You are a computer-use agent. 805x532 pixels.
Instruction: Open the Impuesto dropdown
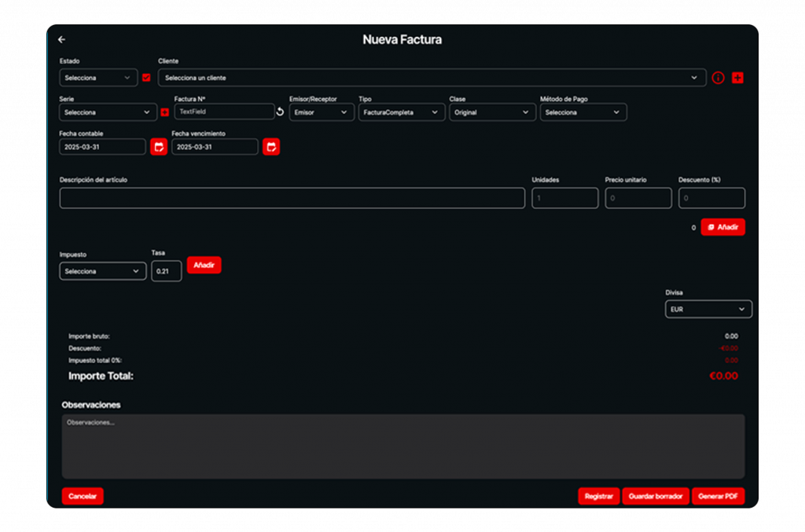pyautogui.click(x=102, y=271)
